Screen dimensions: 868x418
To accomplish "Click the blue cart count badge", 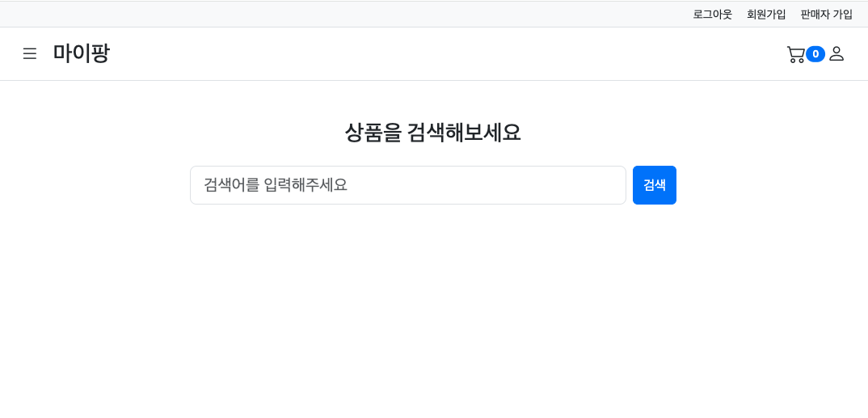I will coord(815,54).
